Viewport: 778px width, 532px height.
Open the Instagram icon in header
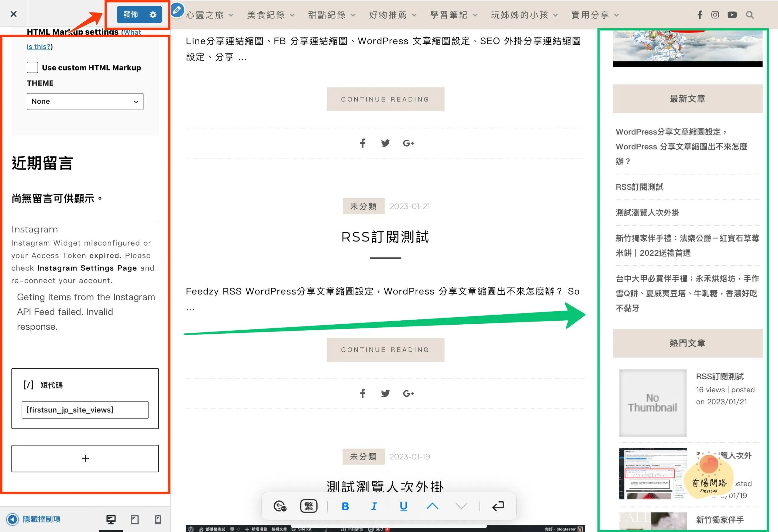715,15
